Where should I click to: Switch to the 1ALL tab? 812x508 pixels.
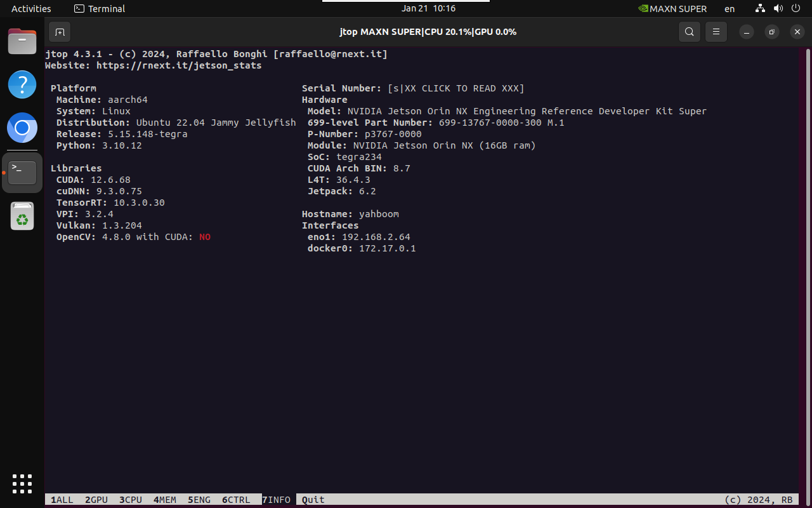tap(62, 500)
